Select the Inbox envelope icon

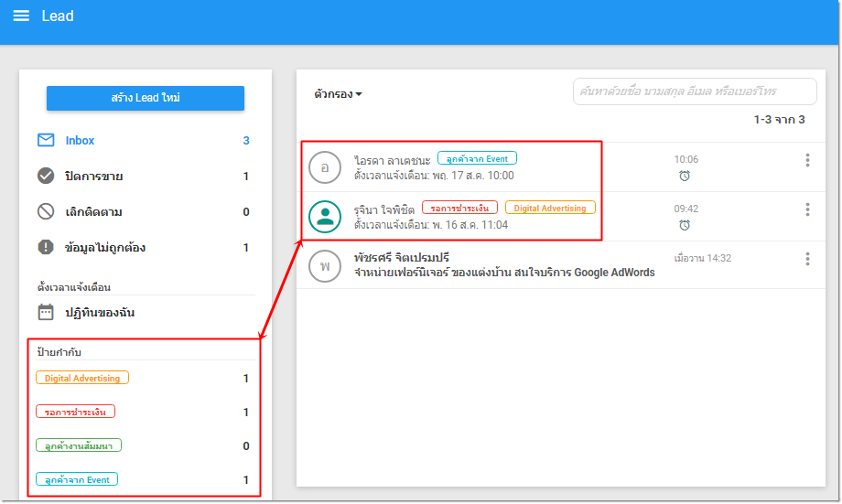[46, 140]
